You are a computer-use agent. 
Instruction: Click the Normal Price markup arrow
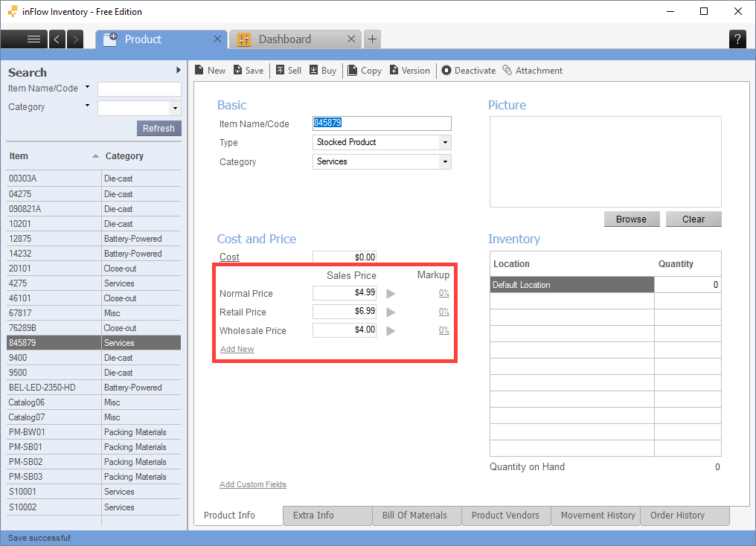click(391, 294)
